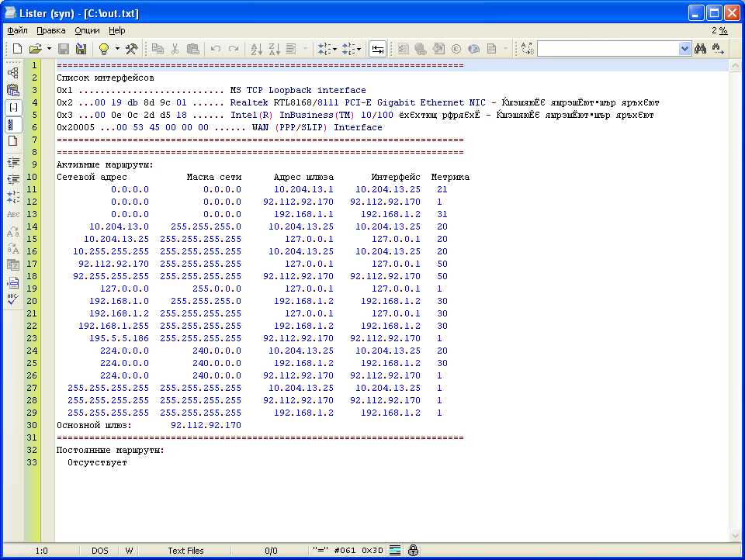The image size is (745, 560).
Task: Click the light bulb icon
Action: pyautogui.click(x=103, y=48)
